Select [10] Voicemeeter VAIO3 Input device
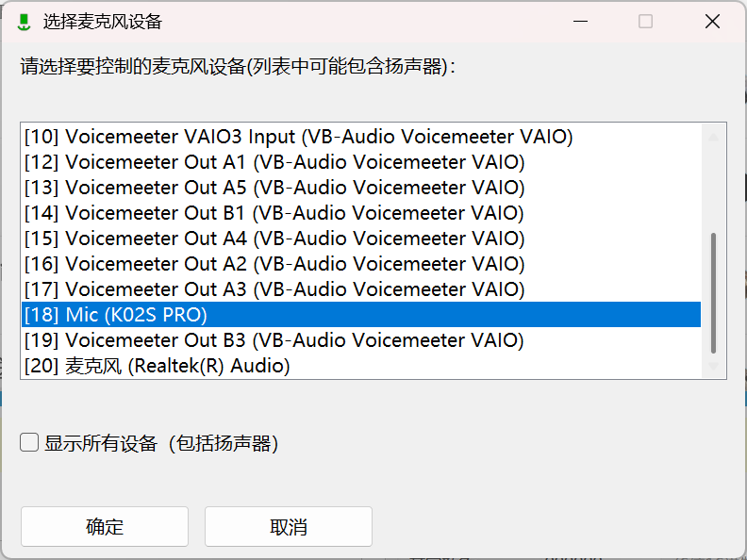This screenshot has height=560, width=747. point(361,137)
